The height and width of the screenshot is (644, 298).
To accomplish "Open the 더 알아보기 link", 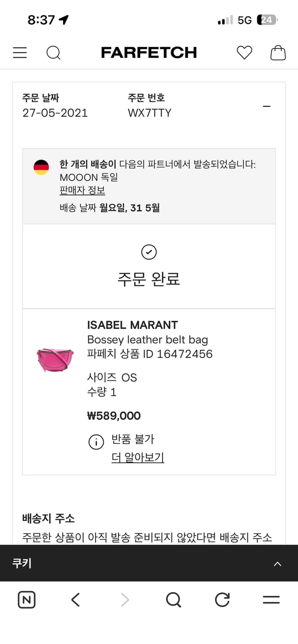I will tap(138, 457).
